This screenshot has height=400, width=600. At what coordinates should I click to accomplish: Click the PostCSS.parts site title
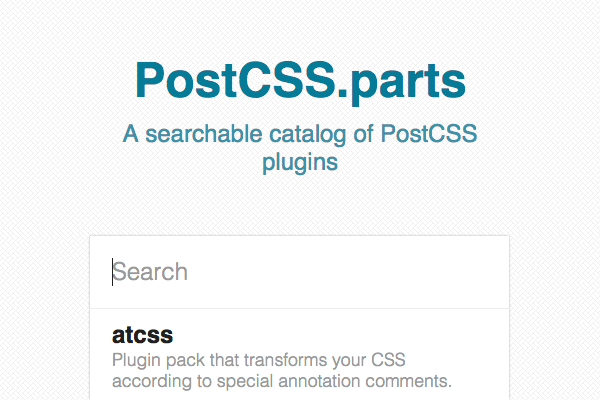(x=300, y=81)
